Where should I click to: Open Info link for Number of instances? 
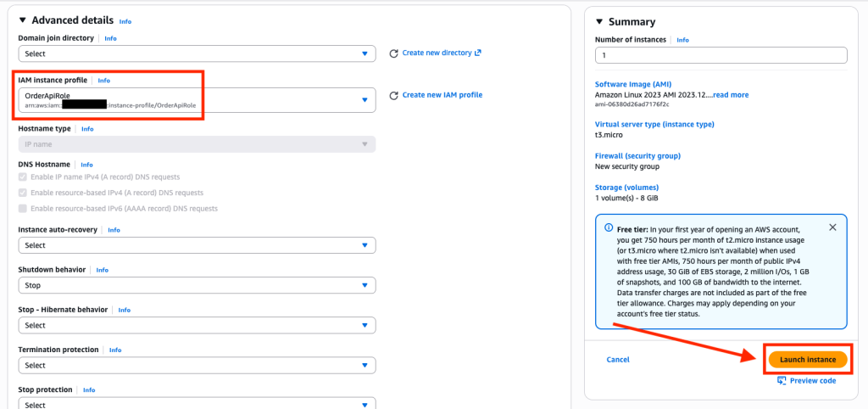pyautogui.click(x=683, y=40)
